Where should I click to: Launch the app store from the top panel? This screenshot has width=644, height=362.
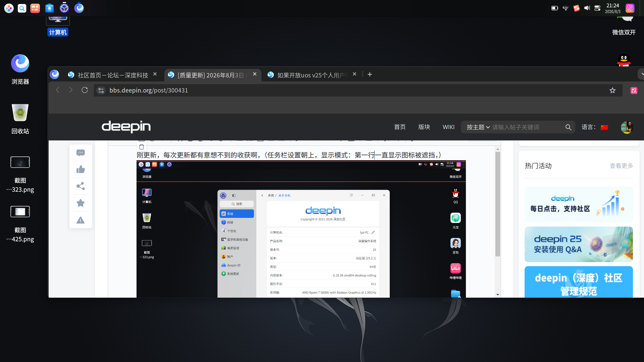pyautogui.click(x=49, y=8)
